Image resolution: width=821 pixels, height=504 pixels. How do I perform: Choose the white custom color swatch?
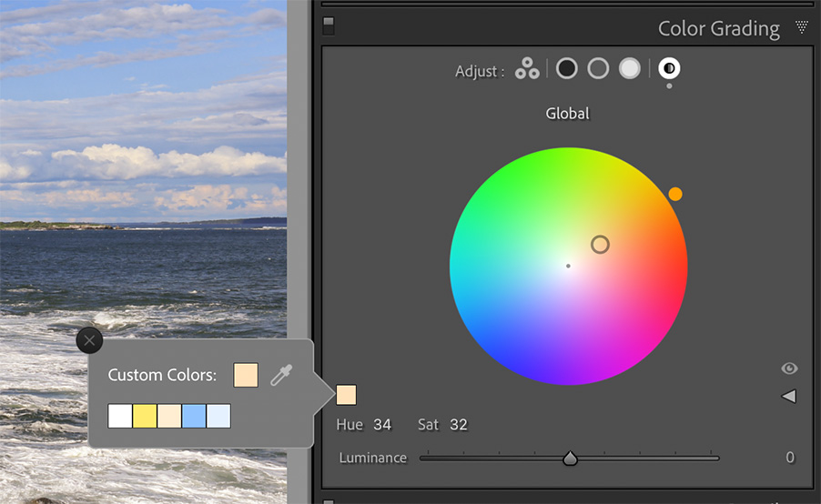pos(120,416)
